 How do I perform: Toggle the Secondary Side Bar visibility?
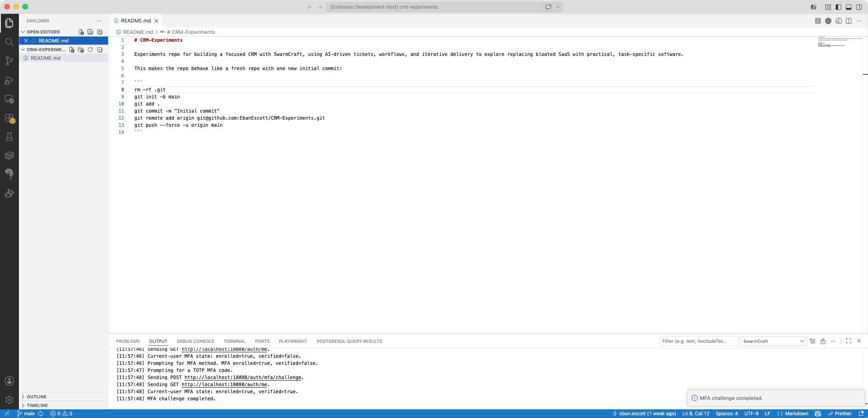point(859,7)
